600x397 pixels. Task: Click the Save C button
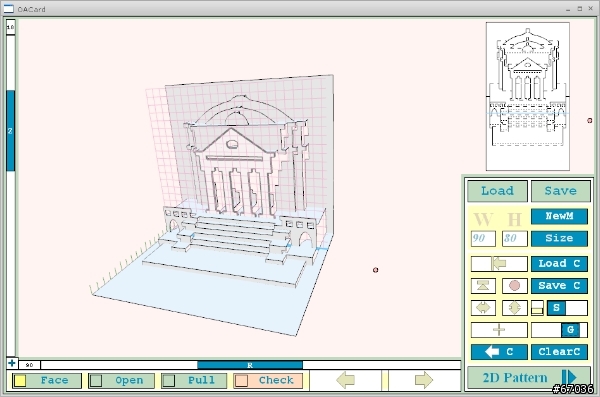tap(559, 286)
